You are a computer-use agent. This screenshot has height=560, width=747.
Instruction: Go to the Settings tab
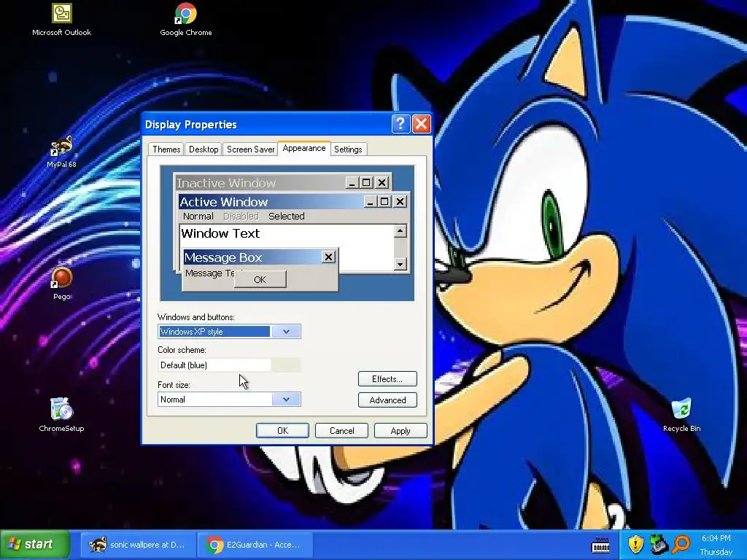pos(348,149)
